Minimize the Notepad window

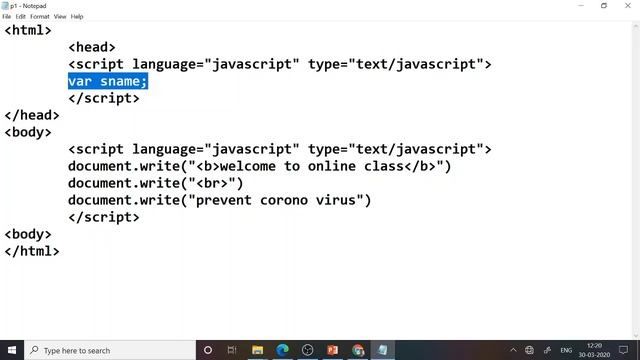(x=581, y=6)
